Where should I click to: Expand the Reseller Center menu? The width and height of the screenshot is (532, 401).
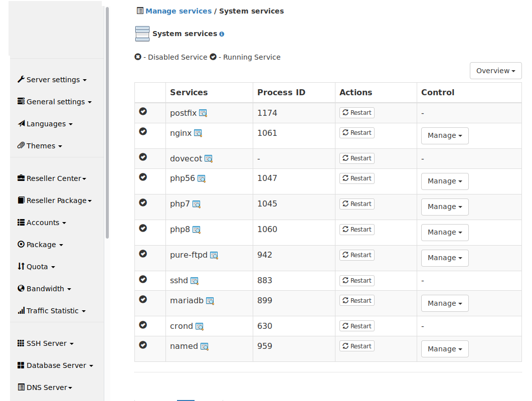click(52, 178)
